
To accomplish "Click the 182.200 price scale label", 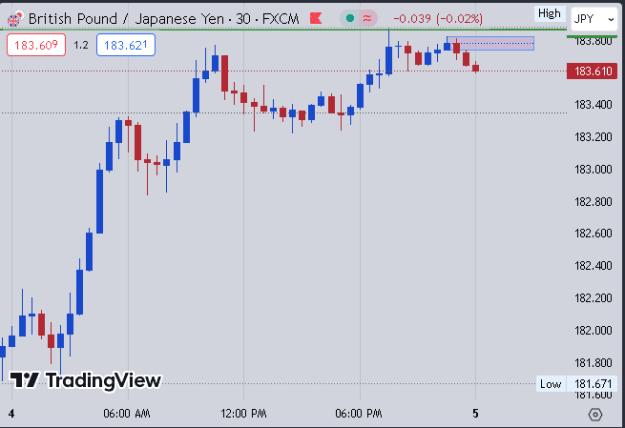I will click(593, 298).
